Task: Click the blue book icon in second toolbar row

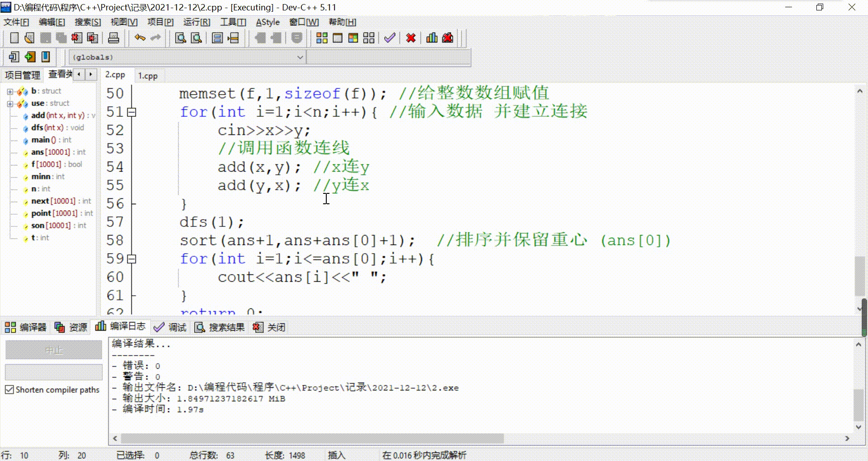Action: point(46,57)
